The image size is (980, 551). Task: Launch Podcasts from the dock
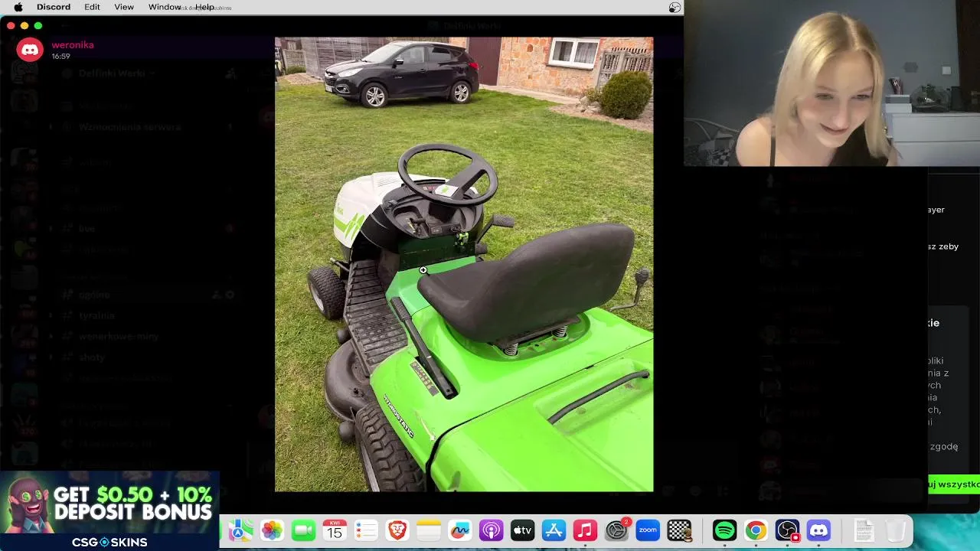[491, 530]
